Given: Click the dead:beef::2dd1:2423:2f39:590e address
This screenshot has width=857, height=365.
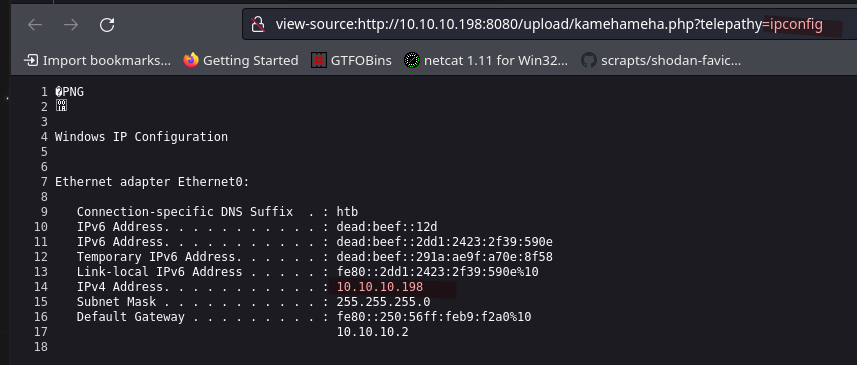Looking at the screenshot, I should pyautogui.click(x=444, y=242).
